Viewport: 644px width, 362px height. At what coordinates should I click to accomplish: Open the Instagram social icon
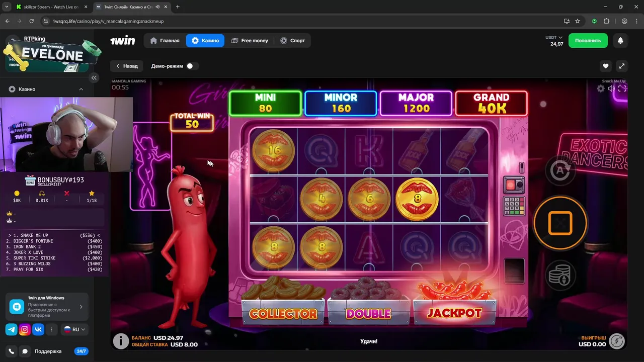(x=25, y=329)
